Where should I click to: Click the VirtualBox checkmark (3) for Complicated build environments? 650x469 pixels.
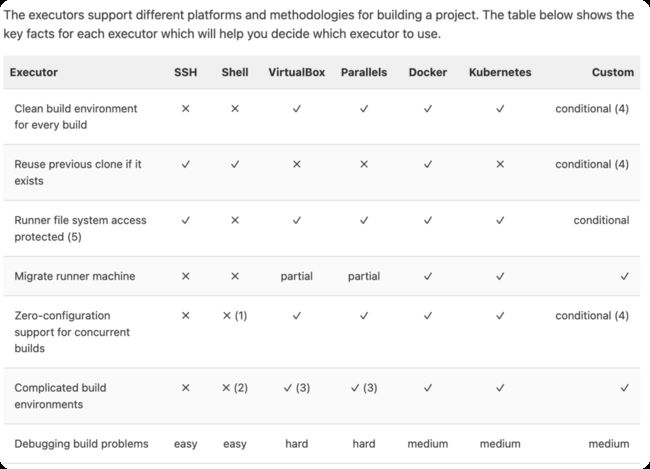[x=296, y=388]
